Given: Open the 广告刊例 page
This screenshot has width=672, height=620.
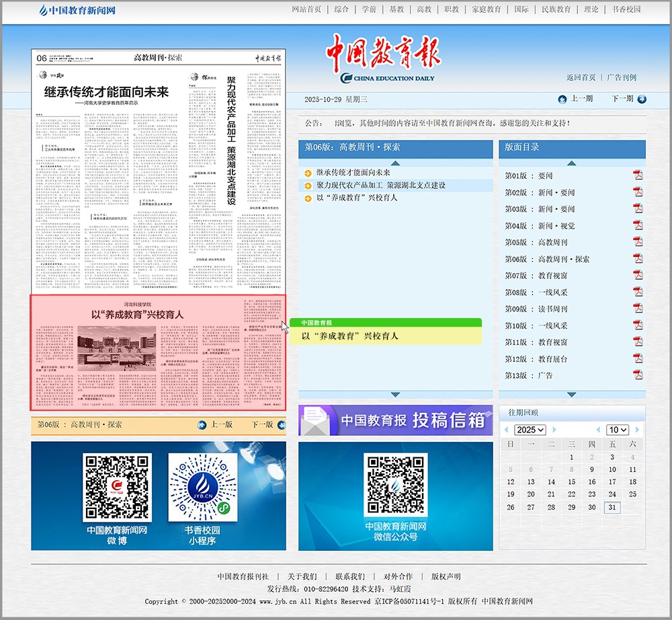Looking at the screenshot, I should (x=621, y=77).
